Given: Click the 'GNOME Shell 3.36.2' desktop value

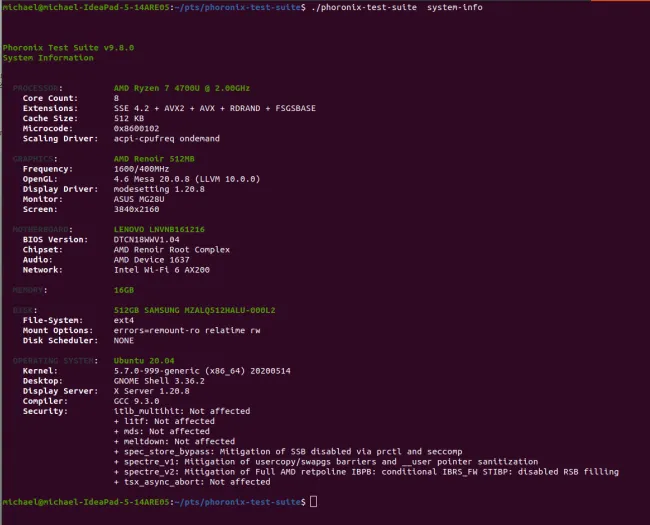Looking at the screenshot, I should pos(158,380).
